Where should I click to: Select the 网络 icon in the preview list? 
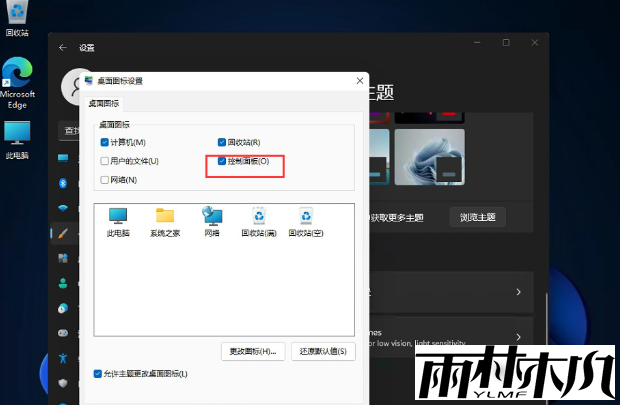tap(212, 217)
